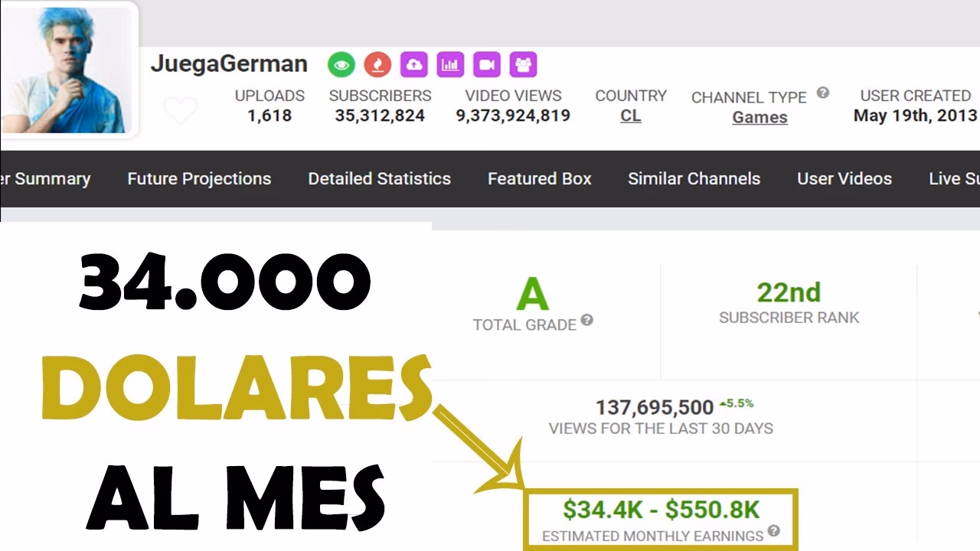
Task: Switch to the Future Projections tab
Action: [x=199, y=179]
